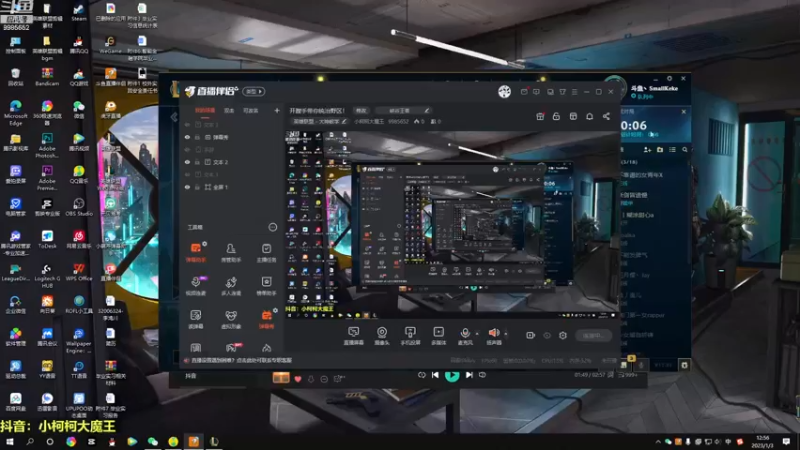Open the user avatar in title bar
800x450 pixels.
tap(505, 91)
